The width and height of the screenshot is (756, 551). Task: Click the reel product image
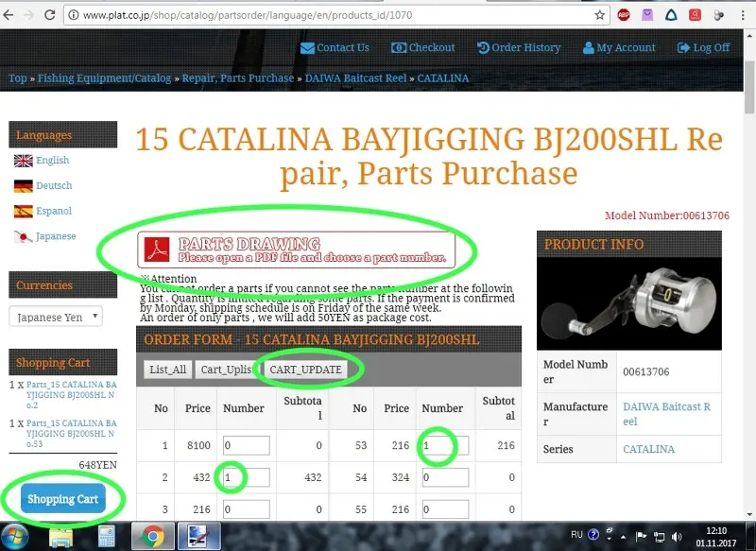pos(629,303)
